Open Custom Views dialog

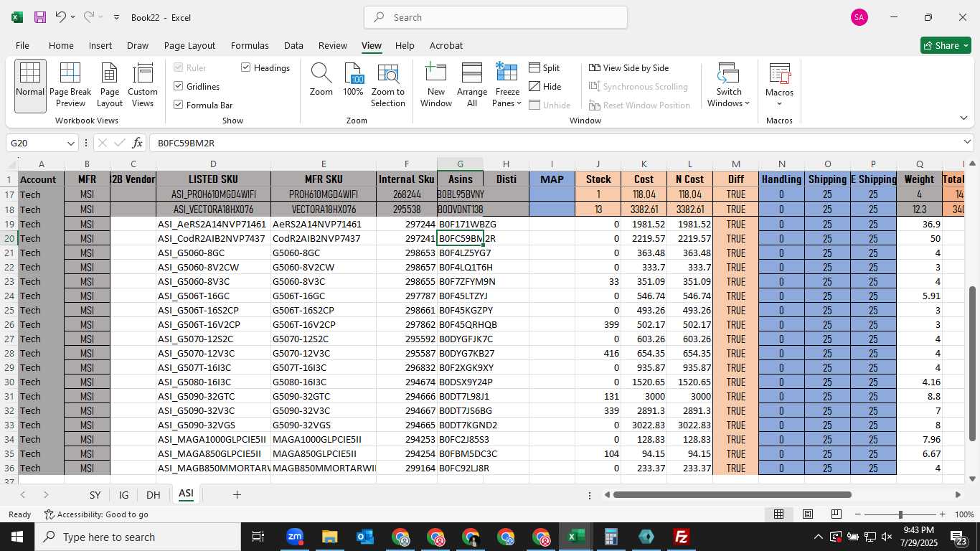tap(143, 85)
